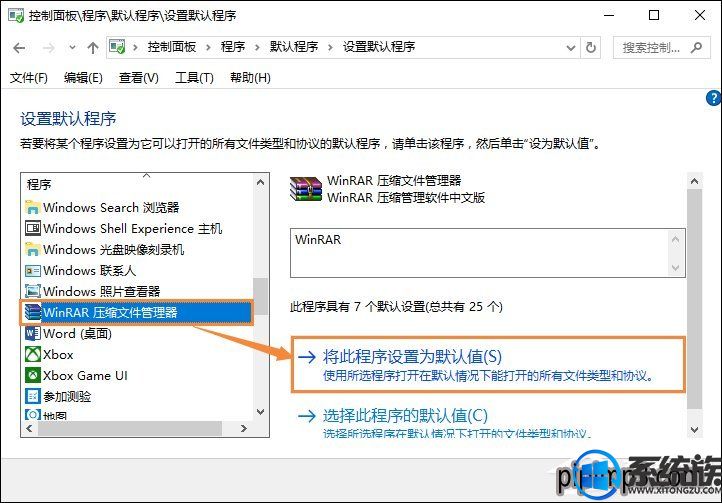Click the 光盘映像刻录机 folder icon
Image resolution: width=722 pixels, height=503 pixels.
pos(32,250)
